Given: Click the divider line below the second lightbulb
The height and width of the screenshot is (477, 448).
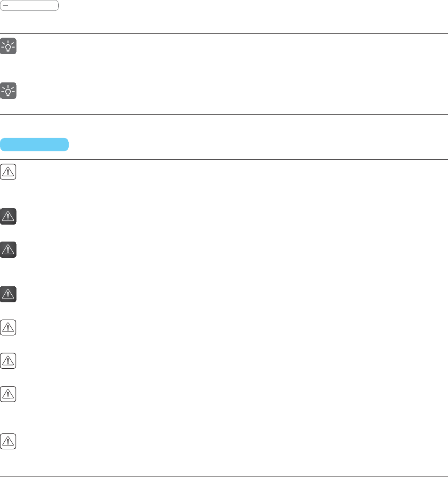Looking at the screenshot, I should click(x=224, y=114).
